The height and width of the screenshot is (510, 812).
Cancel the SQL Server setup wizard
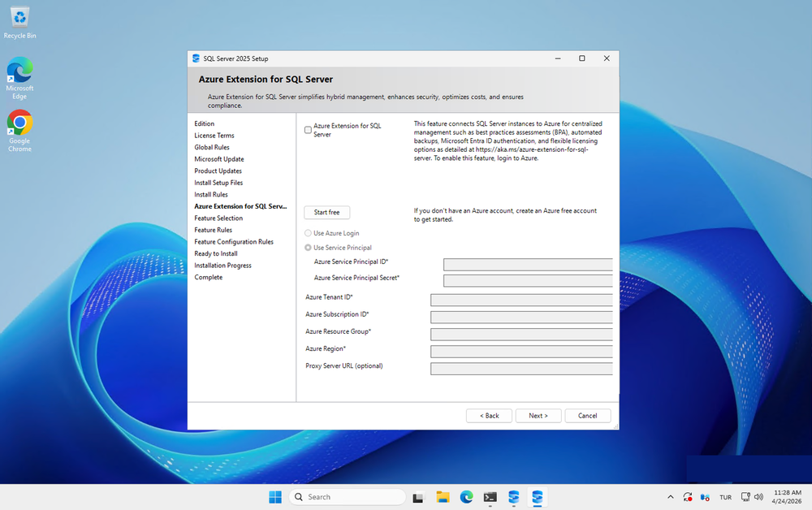pyautogui.click(x=587, y=416)
